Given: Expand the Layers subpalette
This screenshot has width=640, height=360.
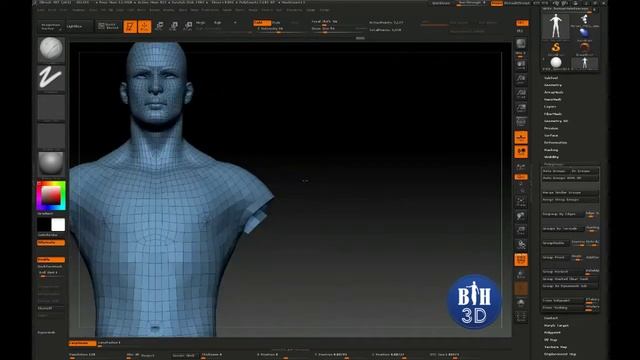Looking at the screenshot, I should click(550, 107).
